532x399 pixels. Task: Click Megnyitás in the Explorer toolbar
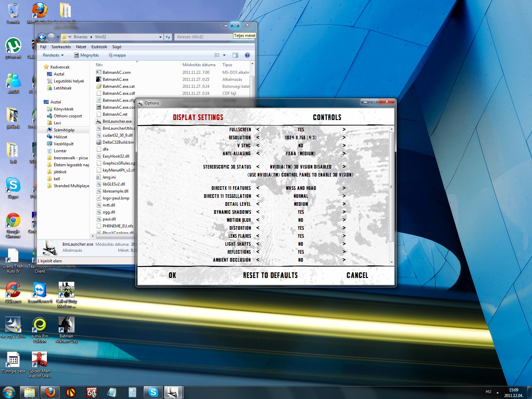86,55
